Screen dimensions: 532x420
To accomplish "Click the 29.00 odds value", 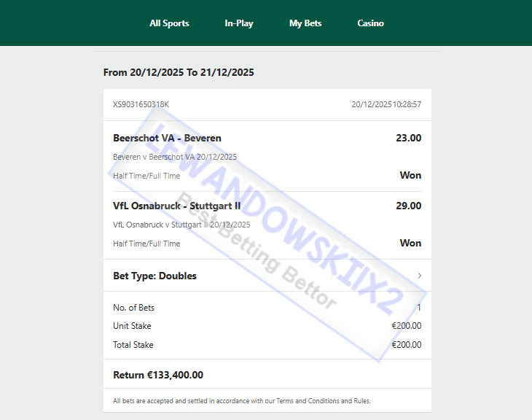I will coord(409,206).
